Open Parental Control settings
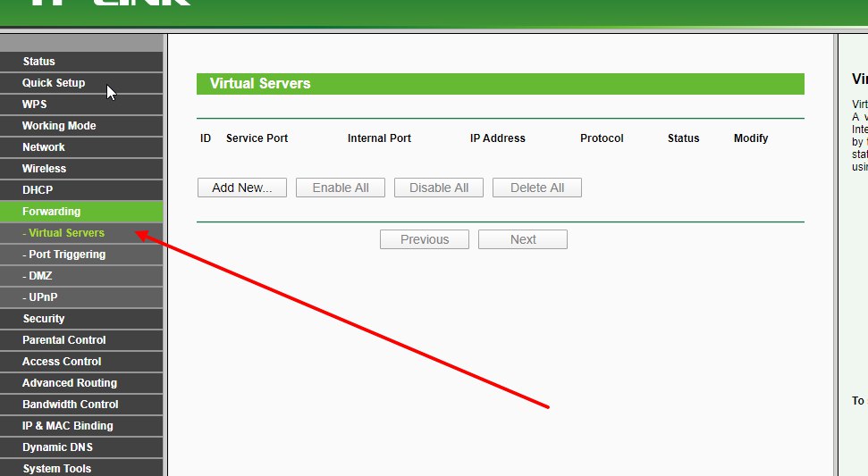The width and height of the screenshot is (868, 476). coord(81,340)
